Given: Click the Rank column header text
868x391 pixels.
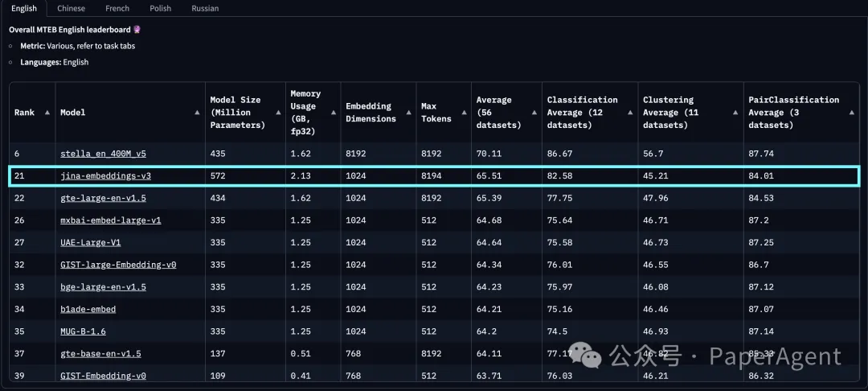Looking at the screenshot, I should (24, 113).
